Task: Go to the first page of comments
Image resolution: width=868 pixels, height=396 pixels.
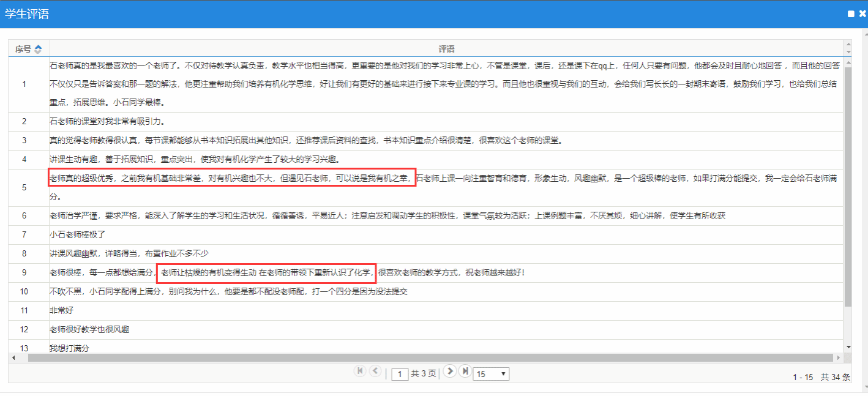Action: coord(360,371)
